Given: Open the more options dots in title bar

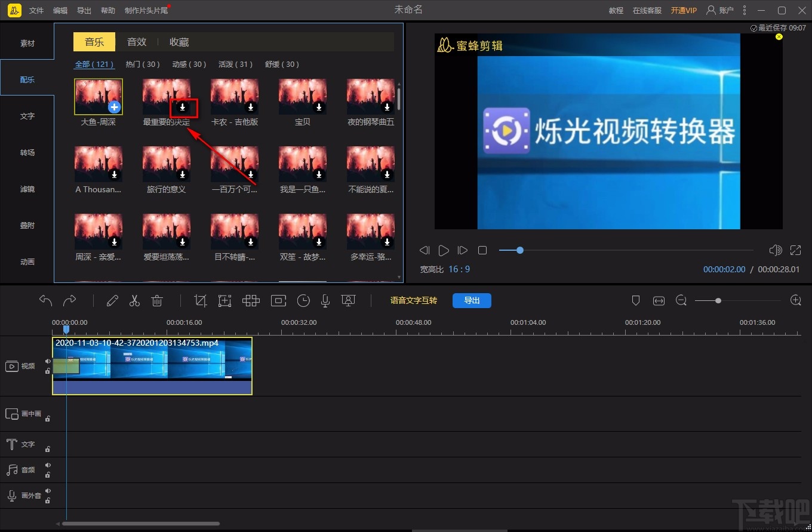Looking at the screenshot, I should [x=745, y=10].
